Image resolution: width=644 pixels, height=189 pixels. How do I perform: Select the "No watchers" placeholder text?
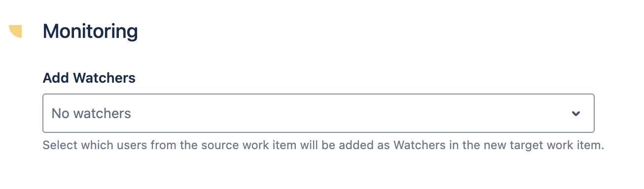(x=91, y=114)
